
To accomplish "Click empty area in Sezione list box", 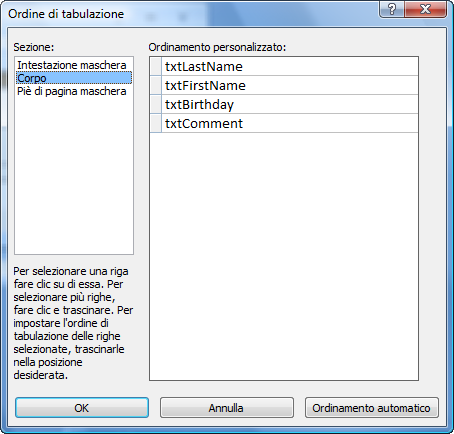I will tap(74, 176).
